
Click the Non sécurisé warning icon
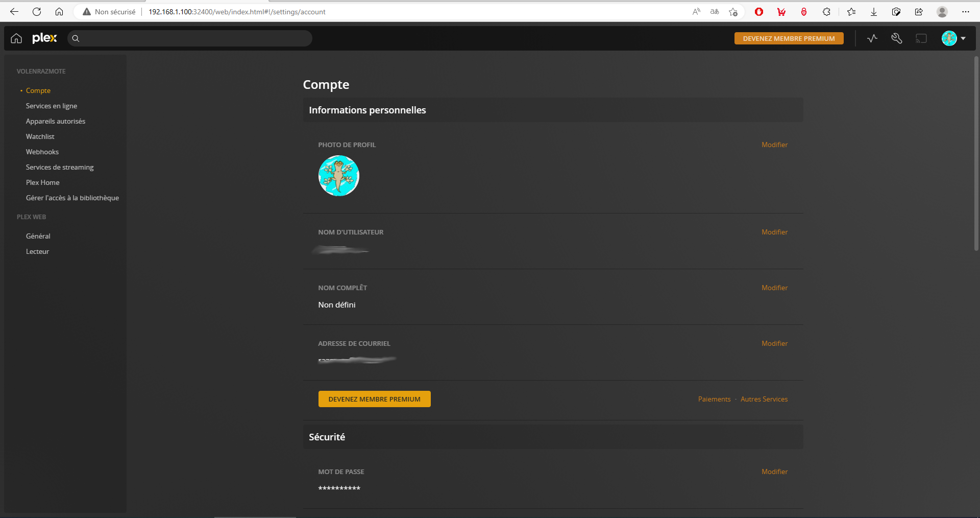click(87, 12)
